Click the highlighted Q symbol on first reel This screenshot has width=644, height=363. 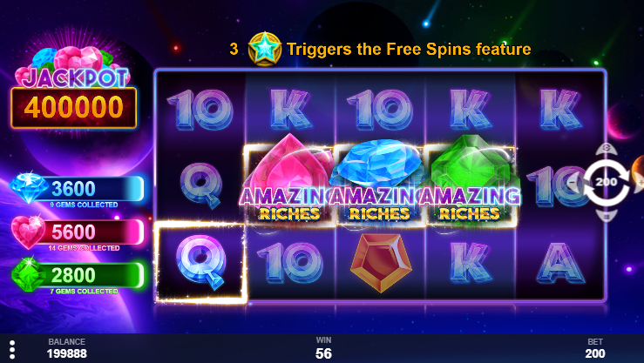coord(200,262)
